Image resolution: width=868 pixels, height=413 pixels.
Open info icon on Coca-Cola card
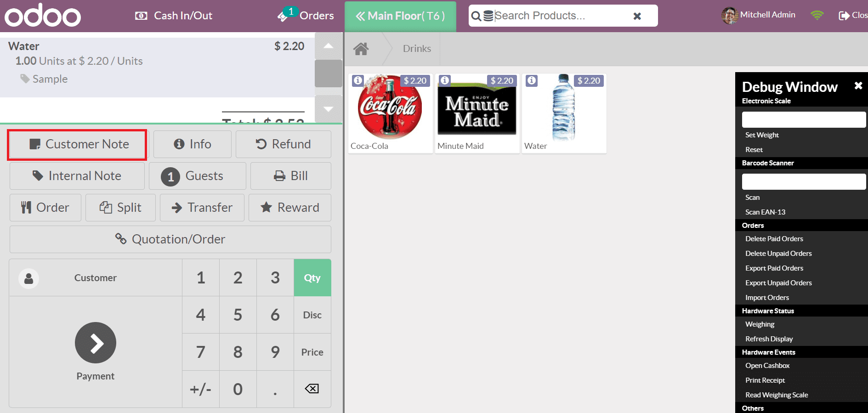pyautogui.click(x=358, y=80)
